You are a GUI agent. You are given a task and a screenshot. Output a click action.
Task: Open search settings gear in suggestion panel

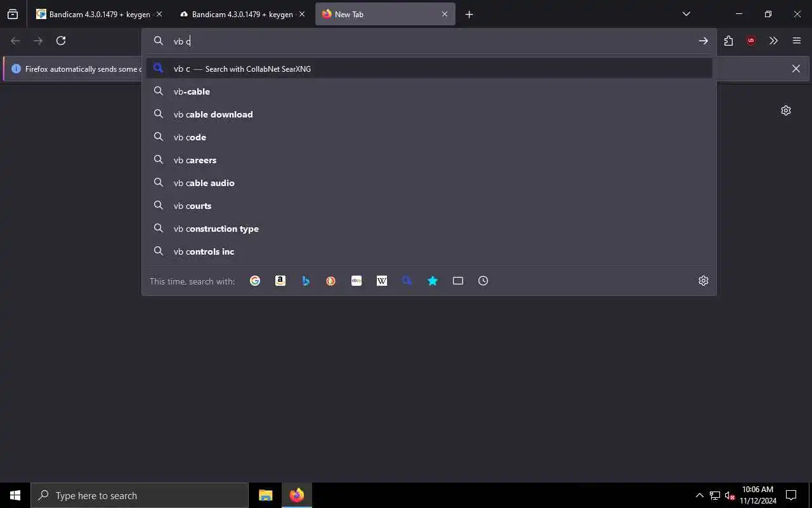click(x=704, y=281)
